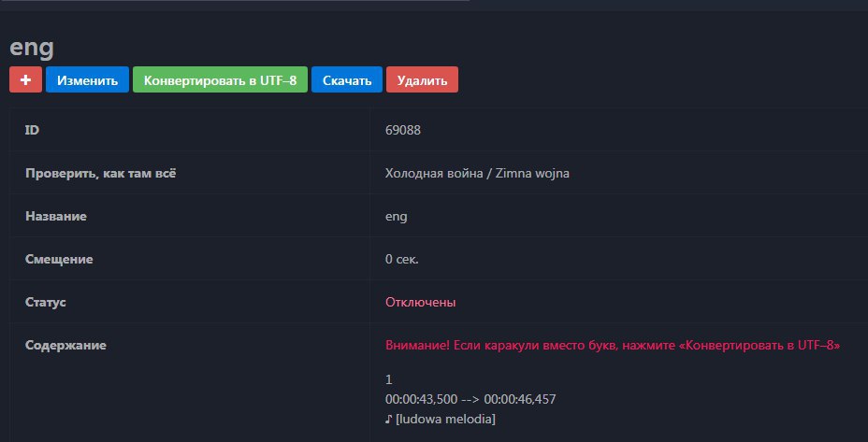
Task: Click the [ludowa melodia] subtitle line
Action: (x=441, y=419)
